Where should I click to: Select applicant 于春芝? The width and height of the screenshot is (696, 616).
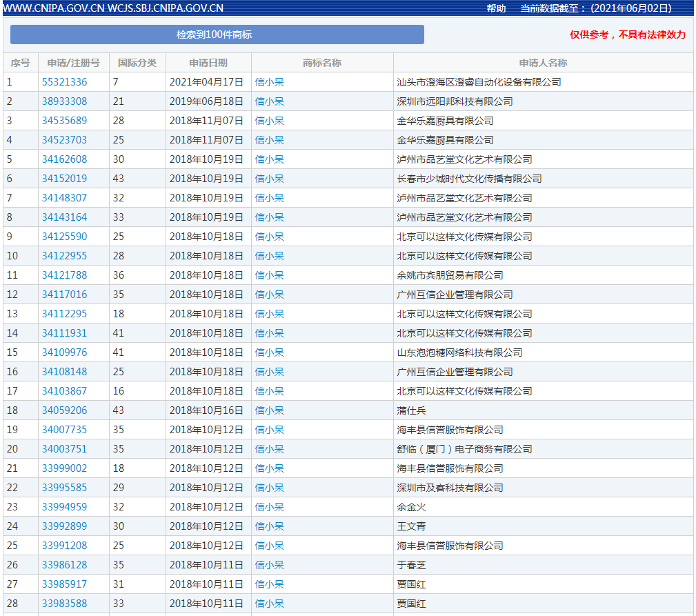tap(412, 564)
